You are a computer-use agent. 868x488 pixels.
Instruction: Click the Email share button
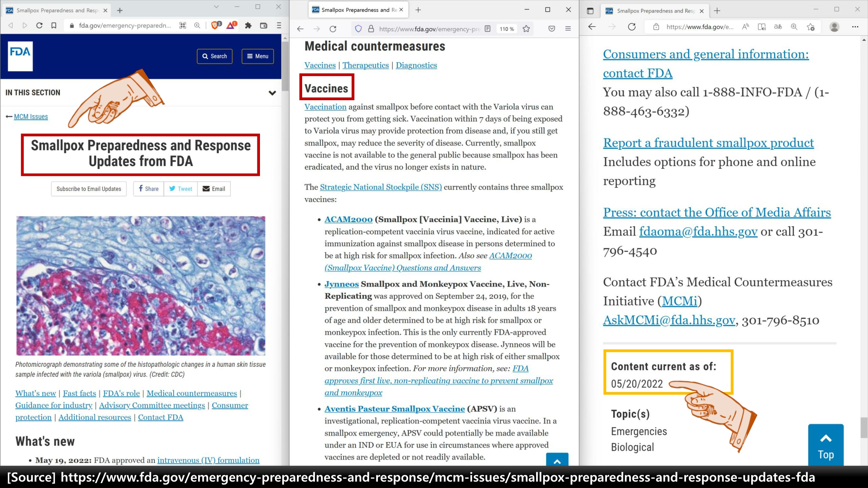click(x=214, y=189)
